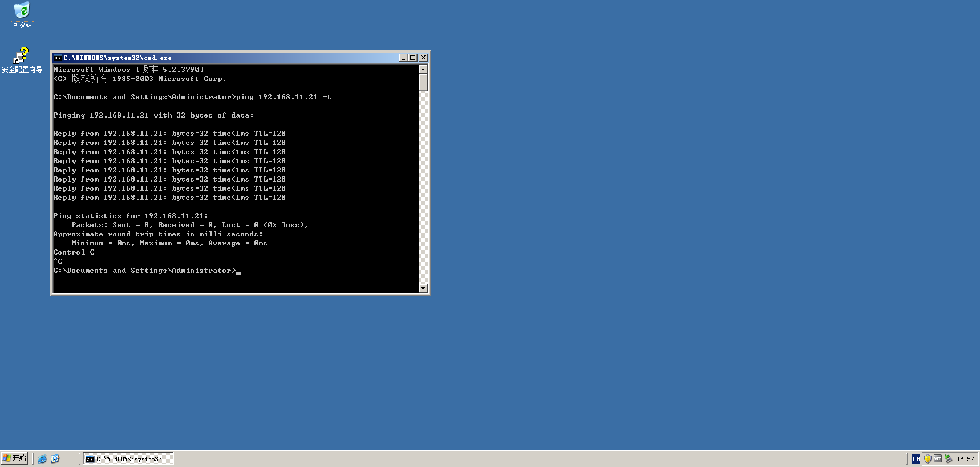Open the Recycle Bin desktop icon
Screen dimensions: 980x467
coord(22,11)
